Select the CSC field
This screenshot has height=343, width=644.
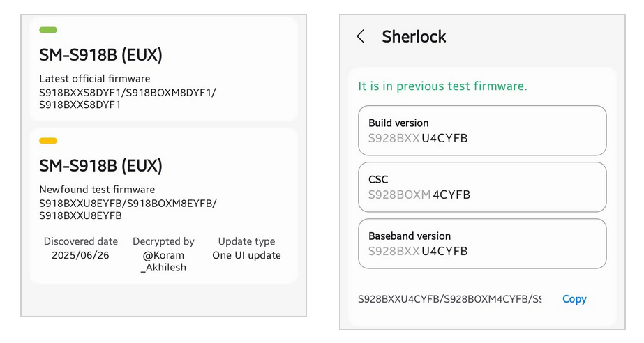[482, 187]
